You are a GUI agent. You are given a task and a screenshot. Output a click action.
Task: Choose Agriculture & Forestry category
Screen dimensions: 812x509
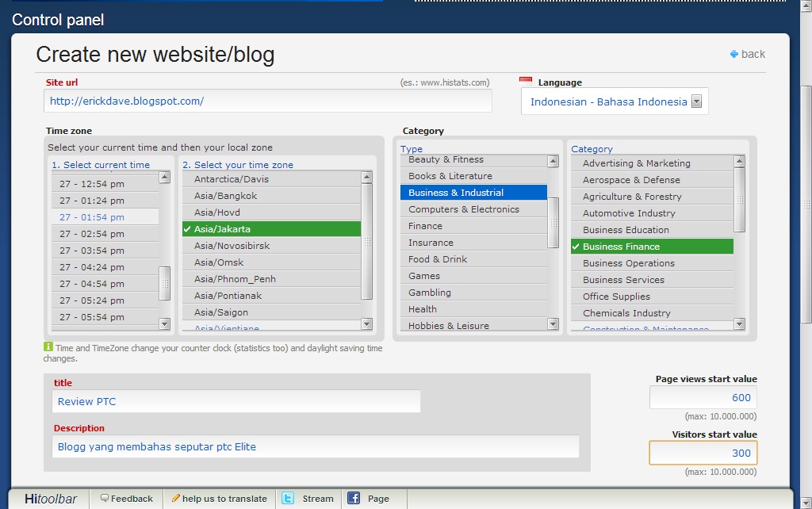pos(652,197)
